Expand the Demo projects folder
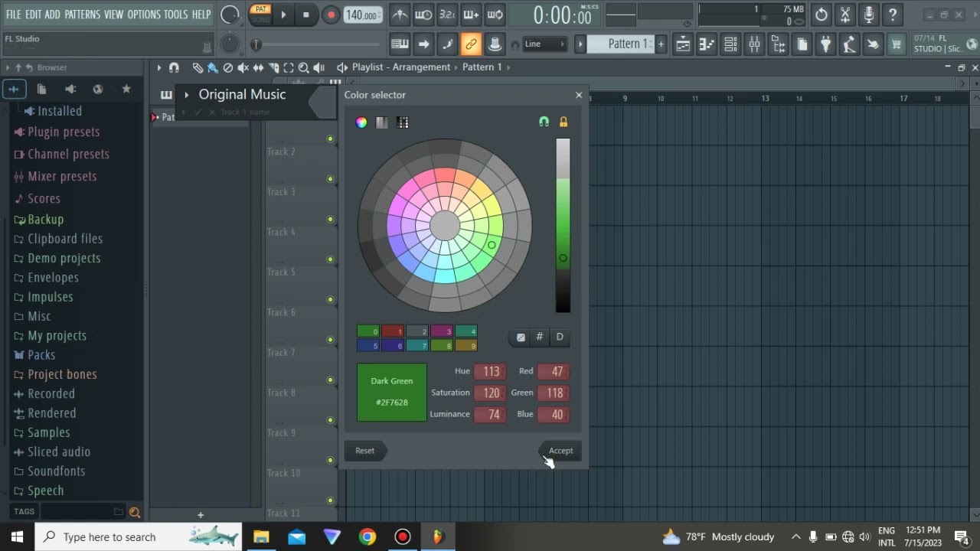This screenshot has height=551, width=980. pos(64,258)
